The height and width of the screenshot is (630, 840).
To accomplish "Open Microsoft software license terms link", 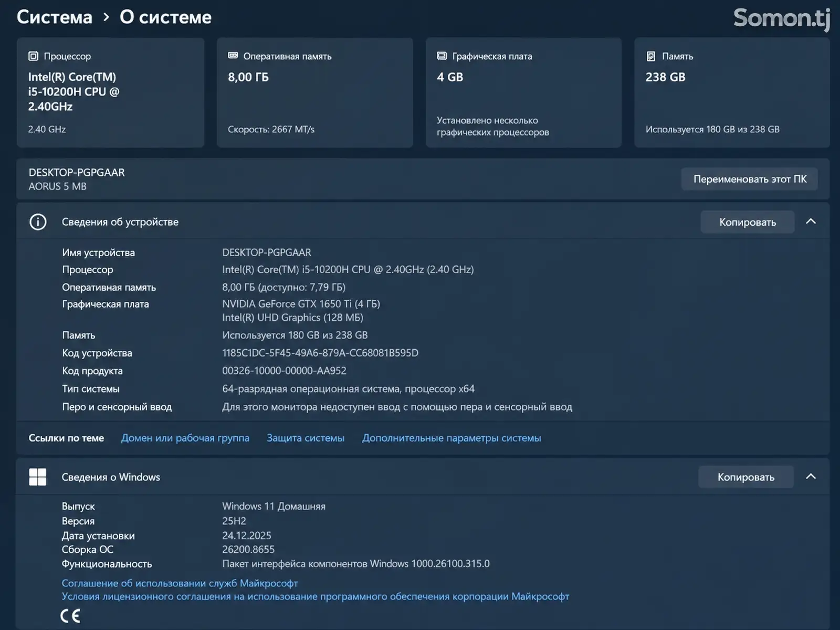I will [316, 596].
